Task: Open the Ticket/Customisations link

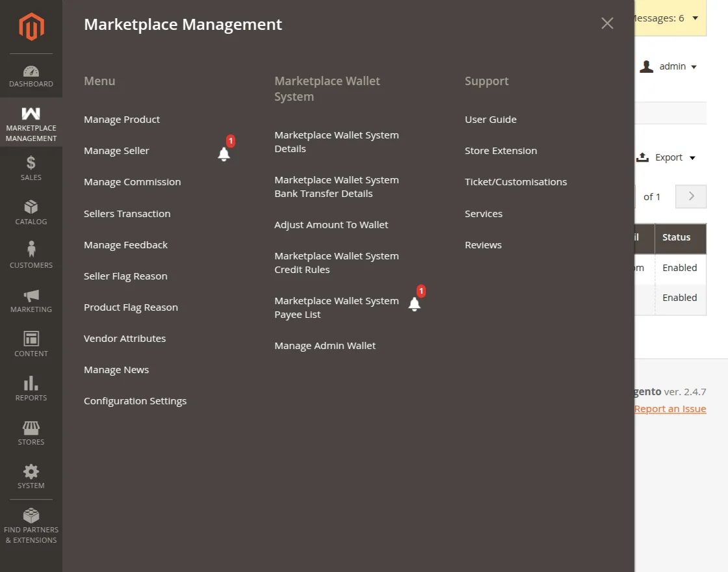Action: [516, 182]
